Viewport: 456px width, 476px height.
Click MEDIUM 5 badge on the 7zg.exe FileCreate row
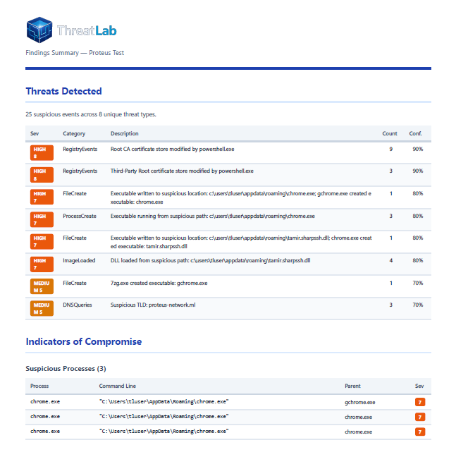click(x=42, y=286)
